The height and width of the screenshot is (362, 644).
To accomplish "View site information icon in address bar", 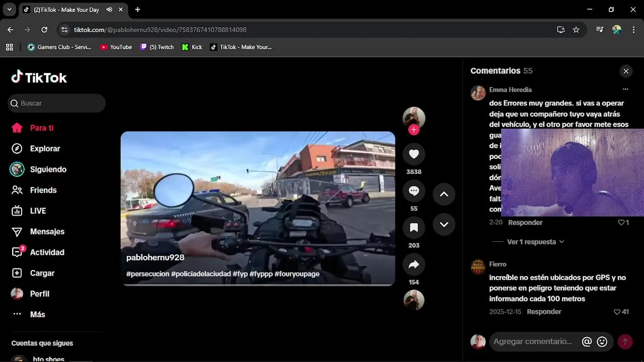I will click(x=64, y=30).
